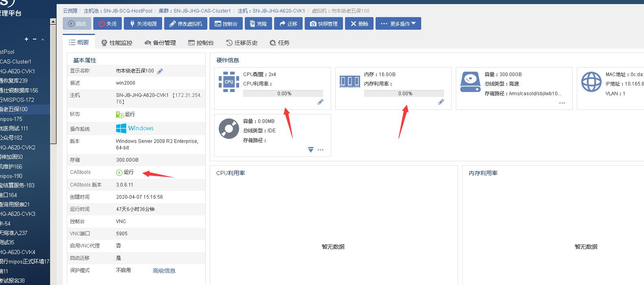Click the Windows logo icon in 操作系统 row
This screenshot has width=644, height=285.
coord(121,128)
